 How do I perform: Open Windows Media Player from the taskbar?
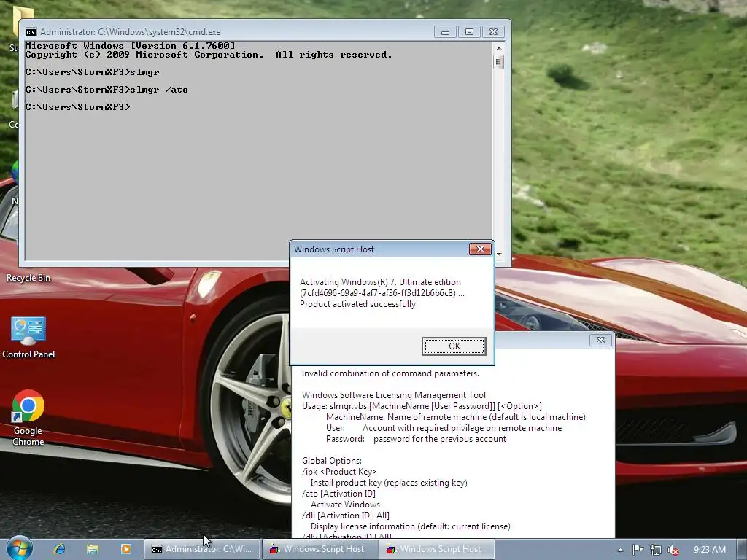(x=125, y=549)
